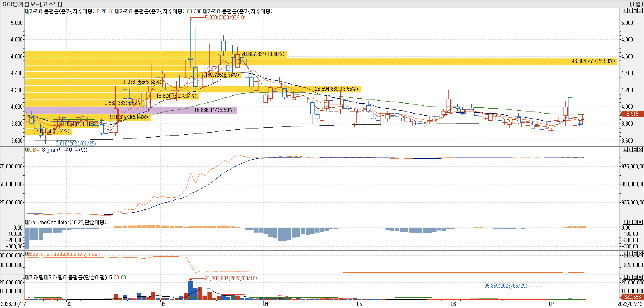The height and width of the screenshot is (308, 644).
Task: Maximize the OBV indicator pane
Action: point(635,149)
